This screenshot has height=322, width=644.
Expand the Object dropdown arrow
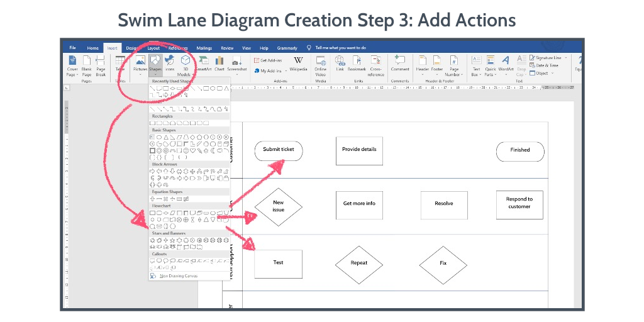pos(552,73)
